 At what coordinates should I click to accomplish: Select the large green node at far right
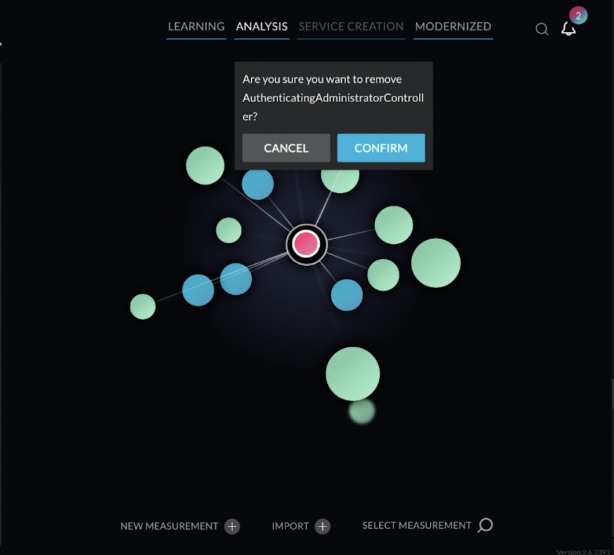point(435,264)
